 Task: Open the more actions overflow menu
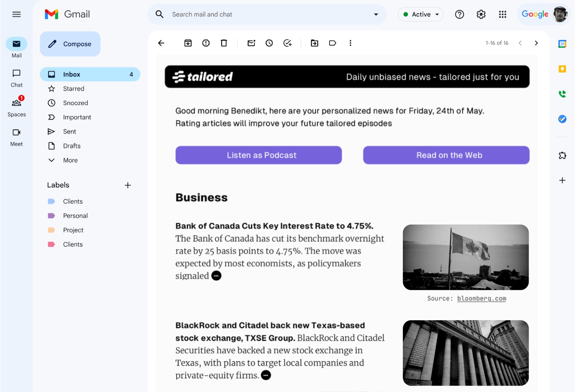click(350, 43)
